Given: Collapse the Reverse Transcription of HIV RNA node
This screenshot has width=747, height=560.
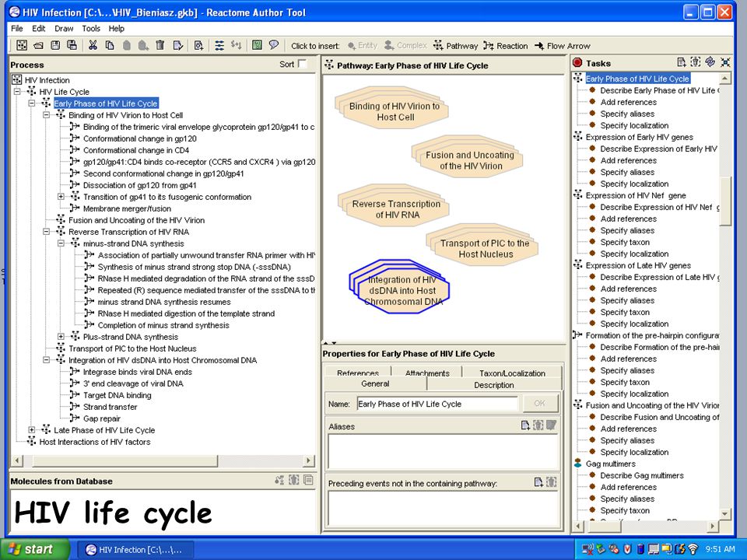Looking at the screenshot, I should (x=47, y=232).
